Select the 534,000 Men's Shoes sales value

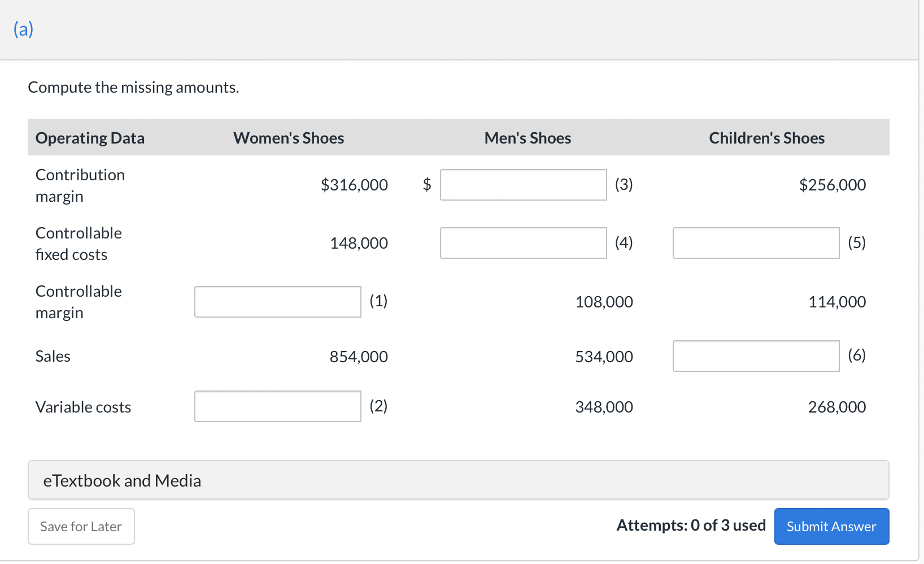[x=604, y=357]
